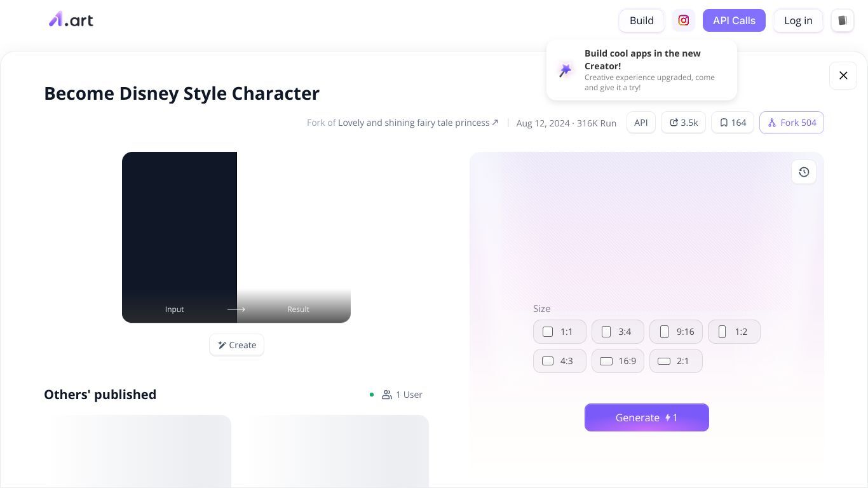The width and height of the screenshot is (868, 488).
Task: Open the Build cool apps notification
Action: (x=642, y=70)
